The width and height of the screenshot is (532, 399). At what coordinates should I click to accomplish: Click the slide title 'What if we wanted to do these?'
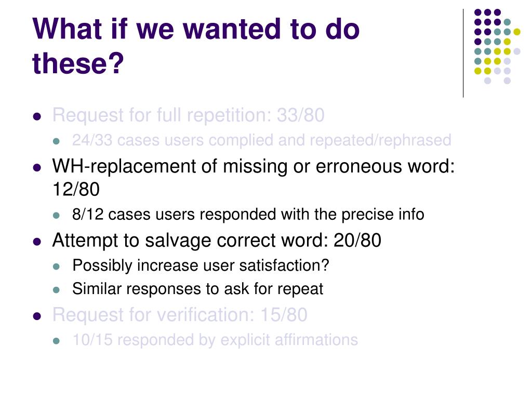click(x=196, y=46)
